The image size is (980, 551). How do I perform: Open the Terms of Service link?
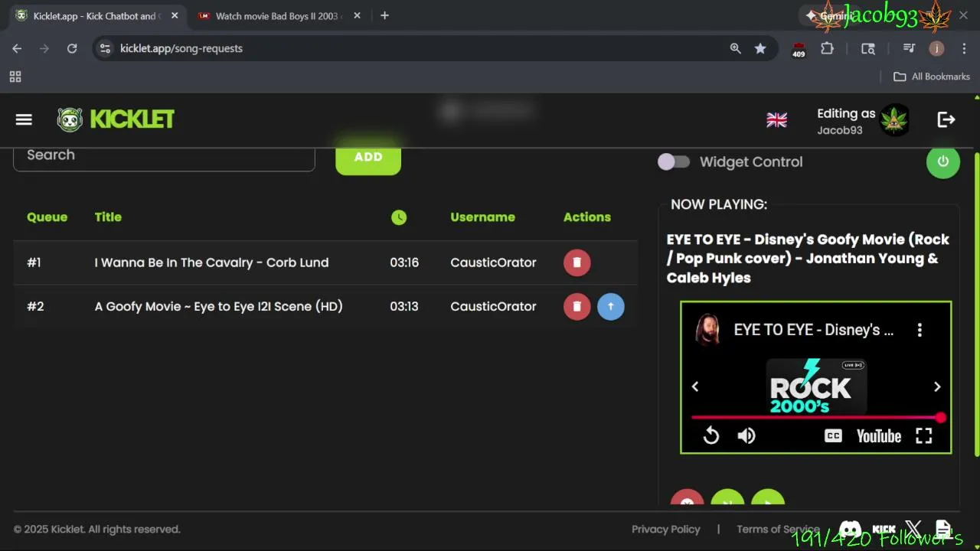778,530
